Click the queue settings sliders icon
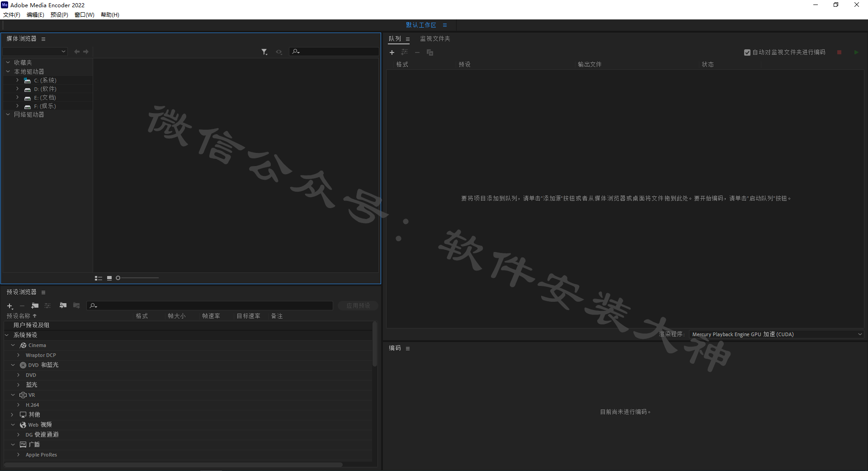This screenshot has width=868, height=471. point(404,52)
